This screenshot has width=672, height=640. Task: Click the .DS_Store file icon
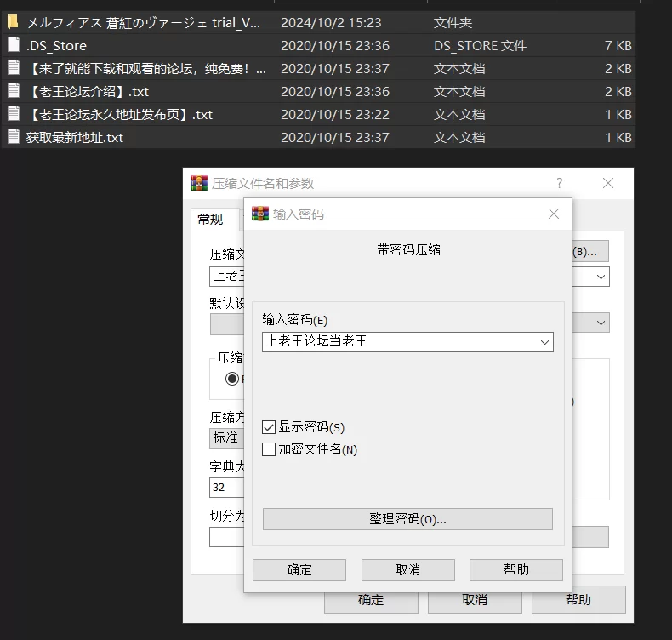pos(13,45)
